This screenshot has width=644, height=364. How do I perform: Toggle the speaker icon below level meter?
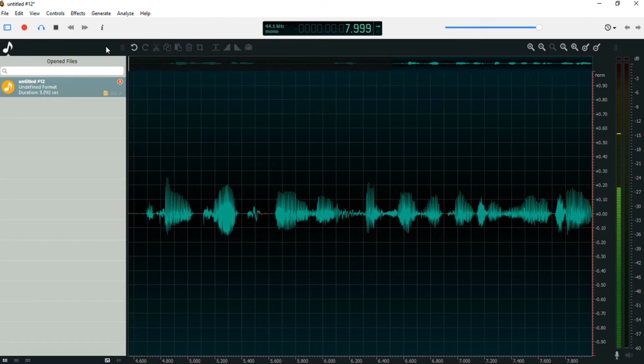[626, 356]
